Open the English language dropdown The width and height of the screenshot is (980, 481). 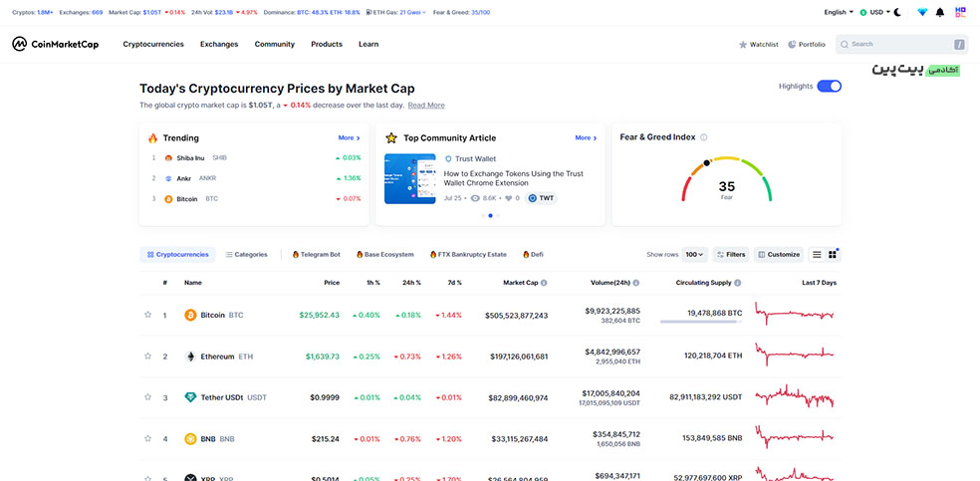click(839, 12)
